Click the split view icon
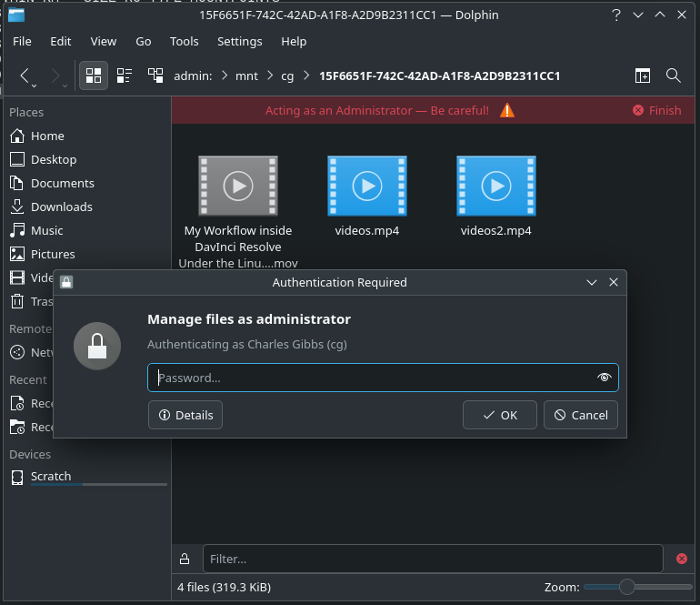700x605 pixels. [x=643, y=76]
